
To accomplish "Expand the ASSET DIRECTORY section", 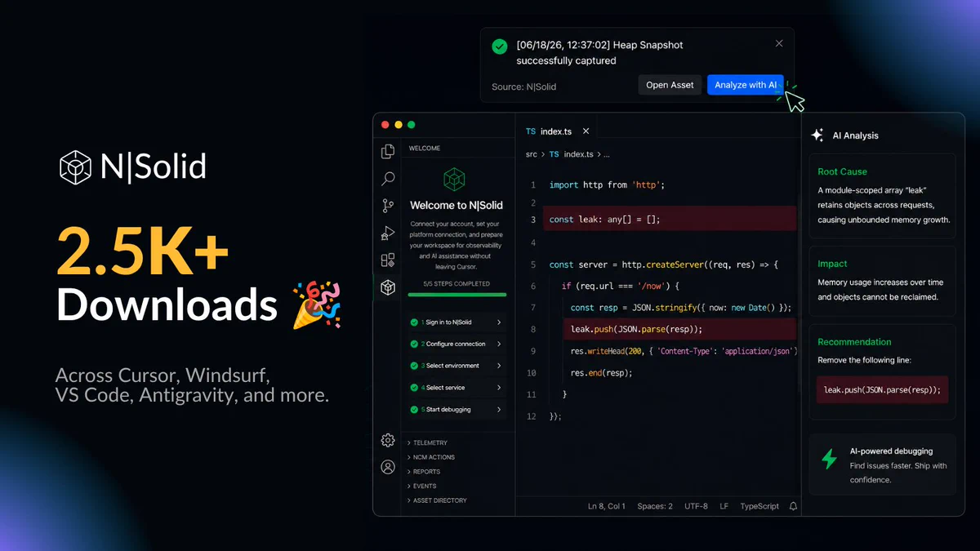I will pos(437,500).
